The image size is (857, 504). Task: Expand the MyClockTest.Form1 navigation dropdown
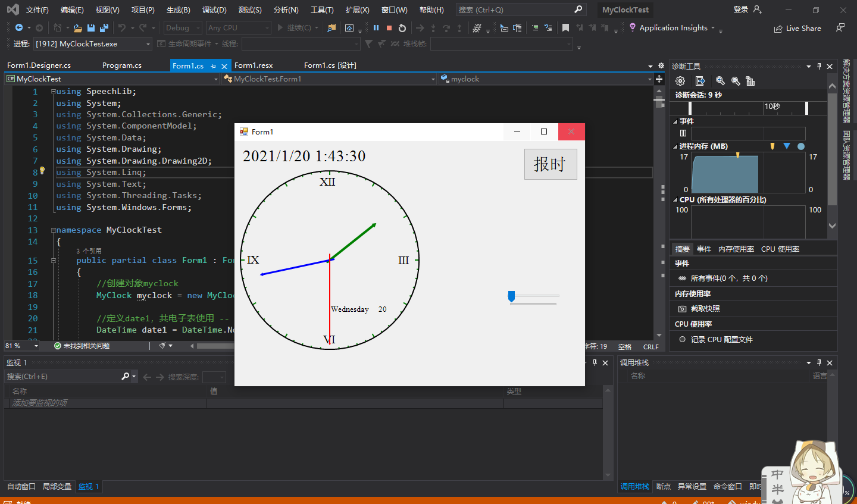pos(433,79)
